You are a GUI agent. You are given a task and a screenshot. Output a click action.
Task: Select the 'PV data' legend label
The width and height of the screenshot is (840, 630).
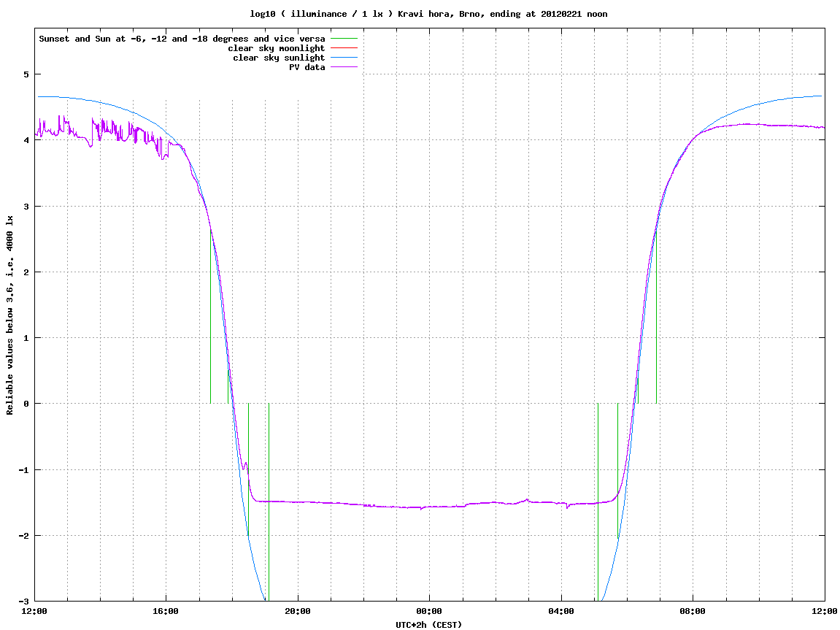pos(307,67)
